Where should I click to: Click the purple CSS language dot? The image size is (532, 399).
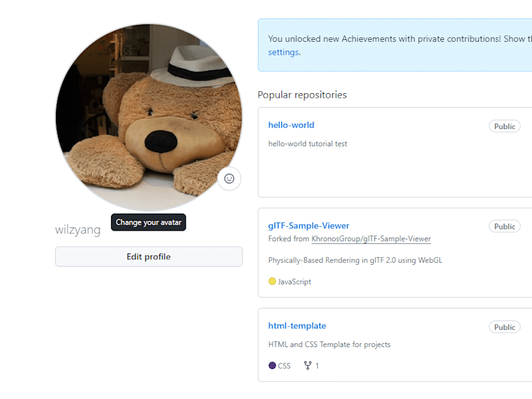pos(272,365)
